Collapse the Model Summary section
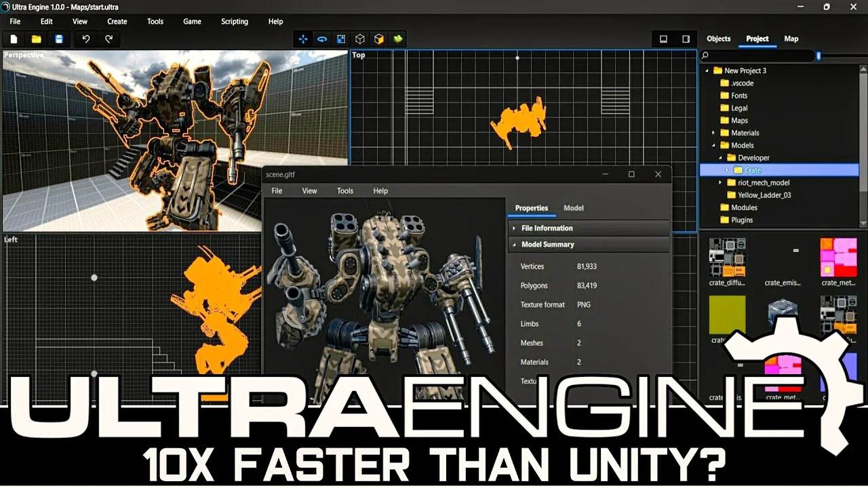Screen dimensions: 868x488 pyautogui.click(x=513, y=244)
